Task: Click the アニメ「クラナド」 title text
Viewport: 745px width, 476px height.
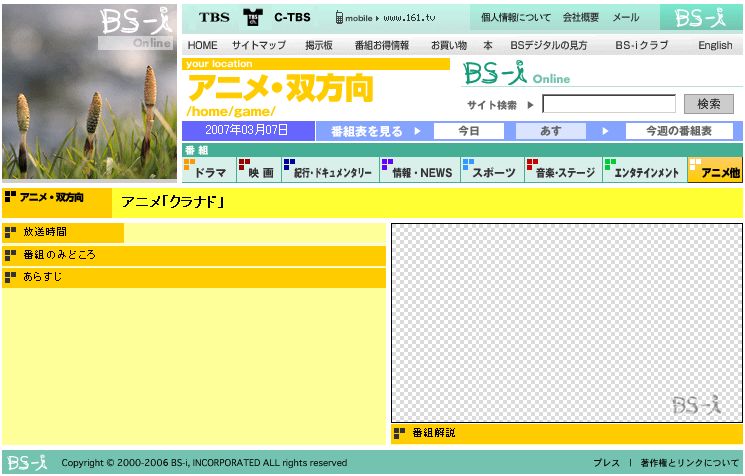Action: [172, 202]
